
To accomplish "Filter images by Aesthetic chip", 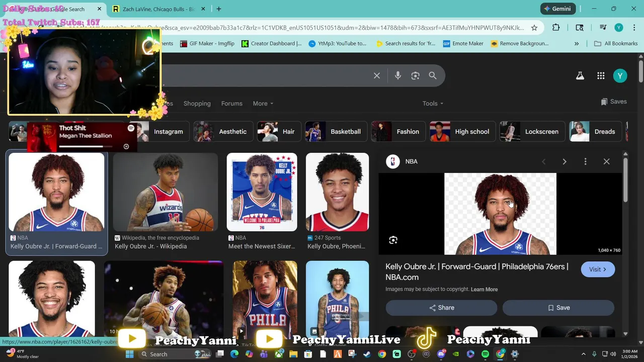I will [x=223, y=132].
